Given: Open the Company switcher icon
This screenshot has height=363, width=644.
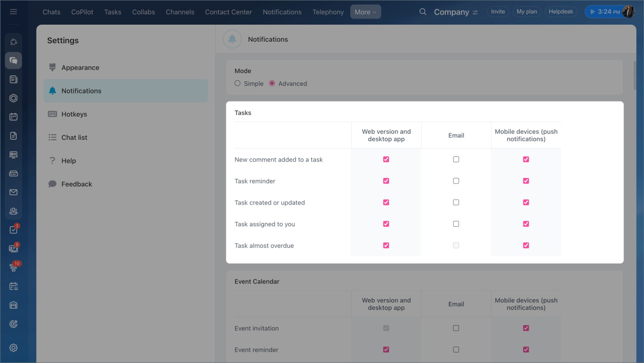Looking at the screenshot, I should 475,13.
